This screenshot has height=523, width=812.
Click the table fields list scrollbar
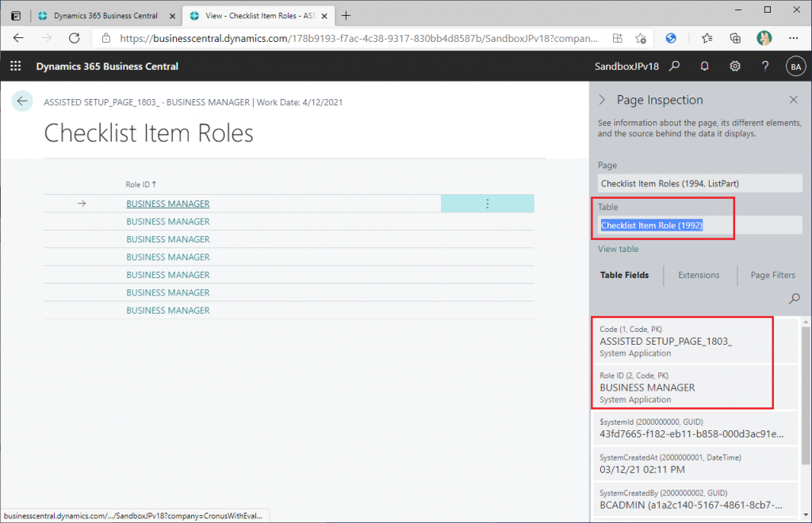tap(806, 395)
